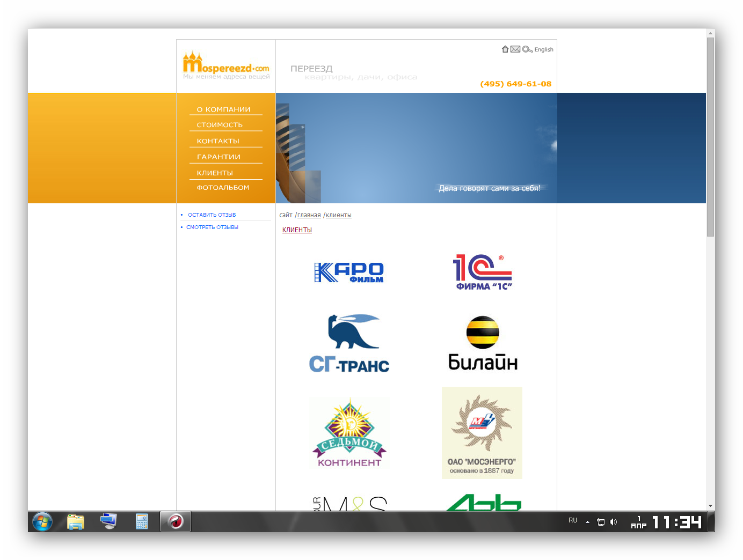Click the Дела говорят сами за себя slogan
The image size is (743, 560).
pyautogui.click(x=490, y=188)
